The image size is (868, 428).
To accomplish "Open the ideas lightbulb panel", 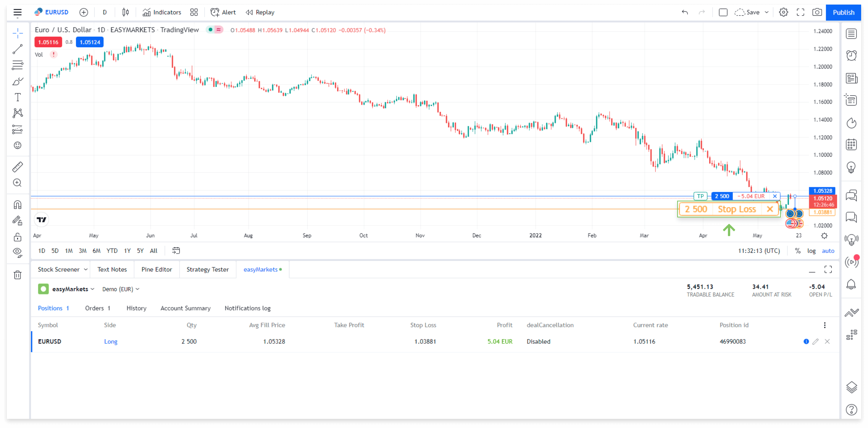I will [x=852, y=167].
